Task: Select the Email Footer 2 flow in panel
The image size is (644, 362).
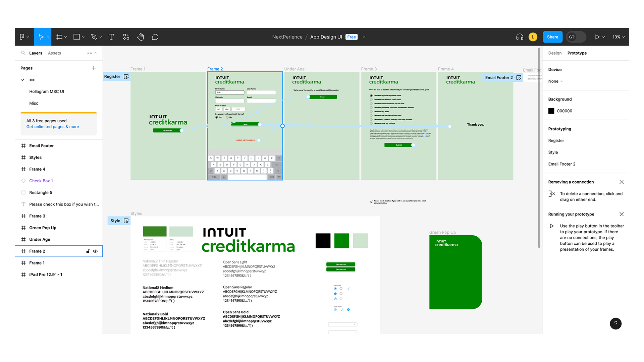Action: click(x=561, y=164)
